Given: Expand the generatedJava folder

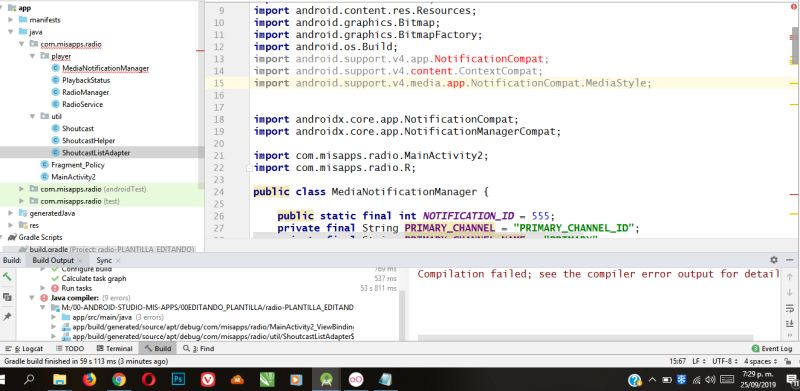Looking at the screenshot, I should 11,213.
